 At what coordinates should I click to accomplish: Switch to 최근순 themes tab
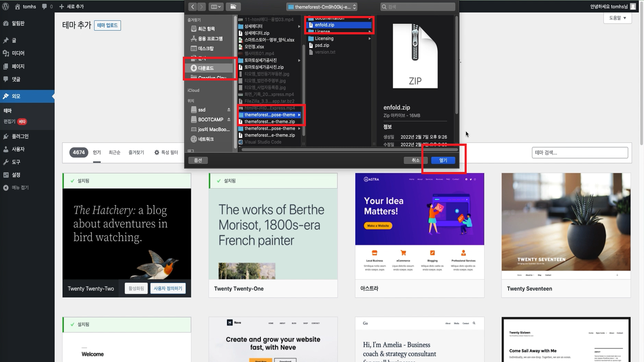(x=114, y=153)
